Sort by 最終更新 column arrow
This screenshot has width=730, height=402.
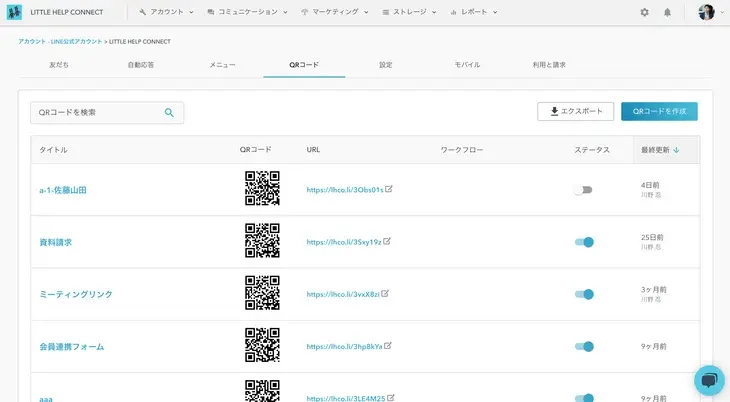676,150
